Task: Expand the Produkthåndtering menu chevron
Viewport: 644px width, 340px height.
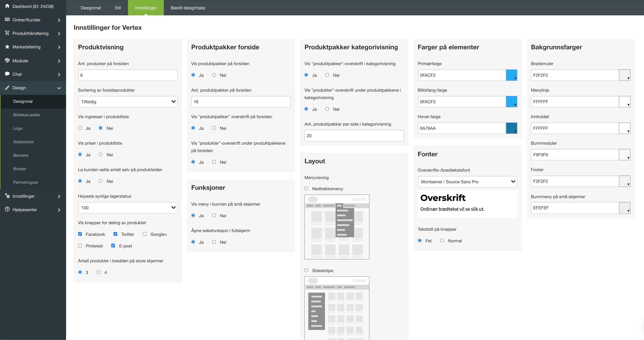Action: 59,33
